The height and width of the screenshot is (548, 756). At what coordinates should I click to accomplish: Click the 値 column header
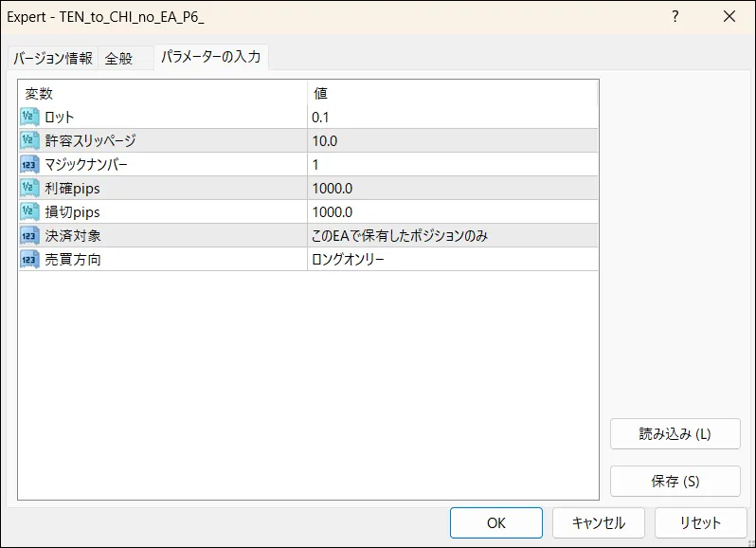tap(453, 94)
